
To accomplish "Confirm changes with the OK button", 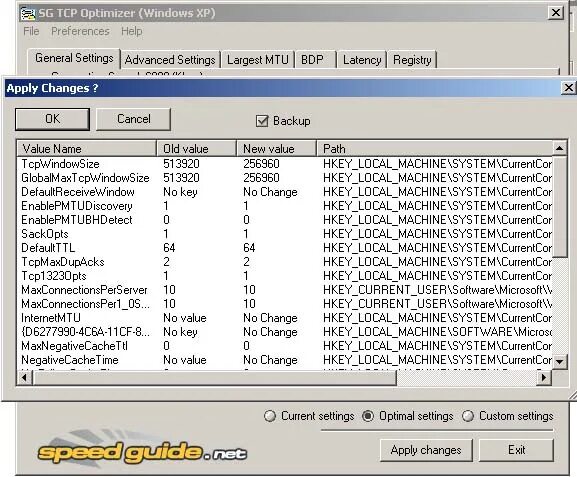I will (52, 119).
